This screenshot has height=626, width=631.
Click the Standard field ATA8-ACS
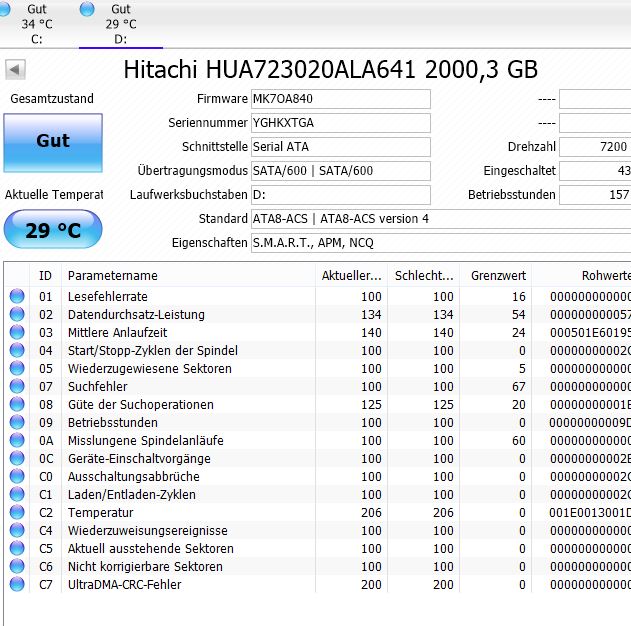click(x=441, y=219)
